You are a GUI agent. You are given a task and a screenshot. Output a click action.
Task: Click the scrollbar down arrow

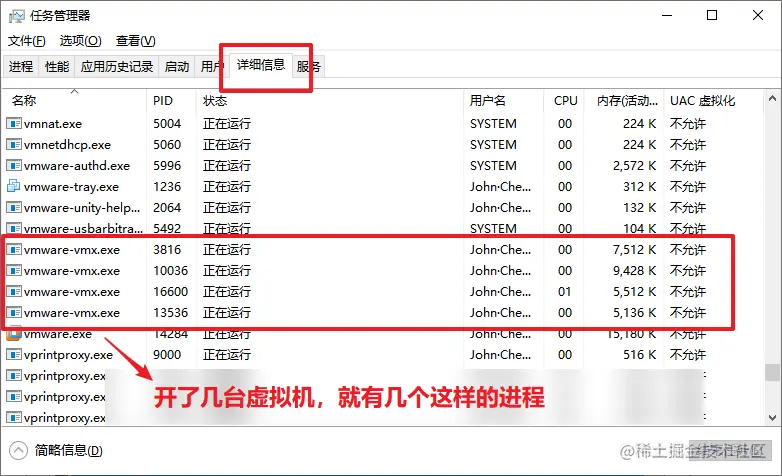[x=772, y=418]
